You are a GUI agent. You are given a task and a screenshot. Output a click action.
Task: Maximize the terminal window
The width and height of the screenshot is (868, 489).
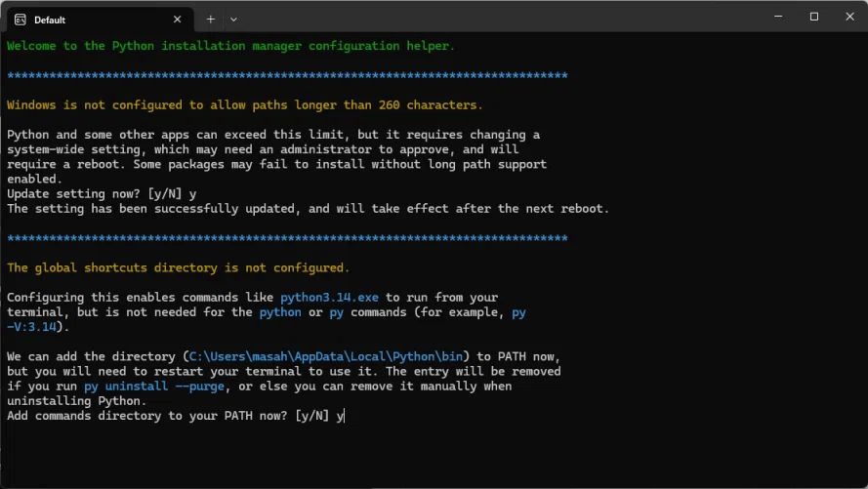[813, 17]
